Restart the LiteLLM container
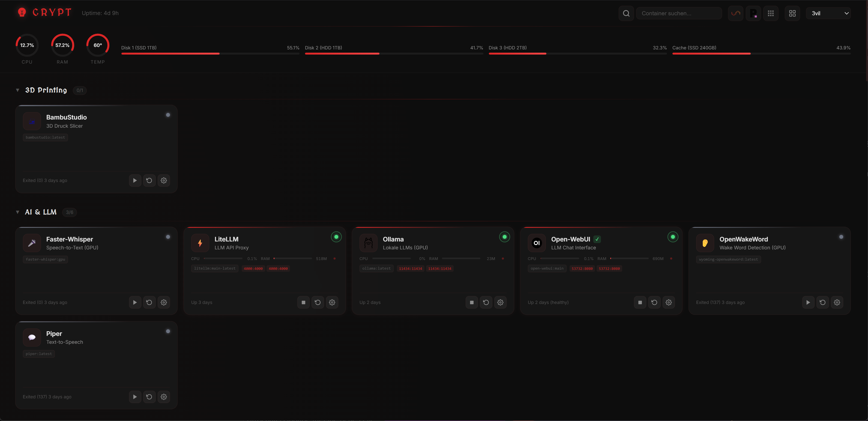This screenshot has width=868, height=421. point(318,302)
